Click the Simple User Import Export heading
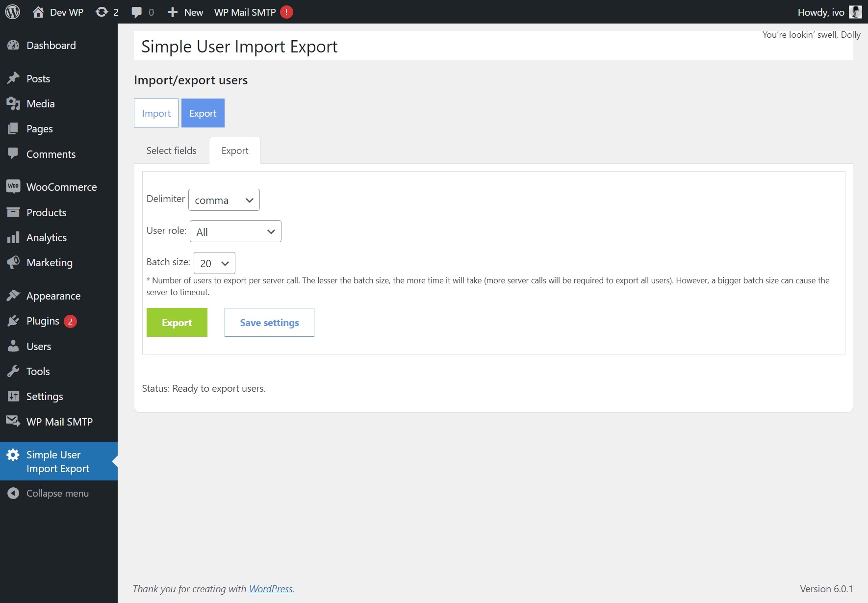The height and width of the screenshot is (603, 868). [x=239, y=47]
